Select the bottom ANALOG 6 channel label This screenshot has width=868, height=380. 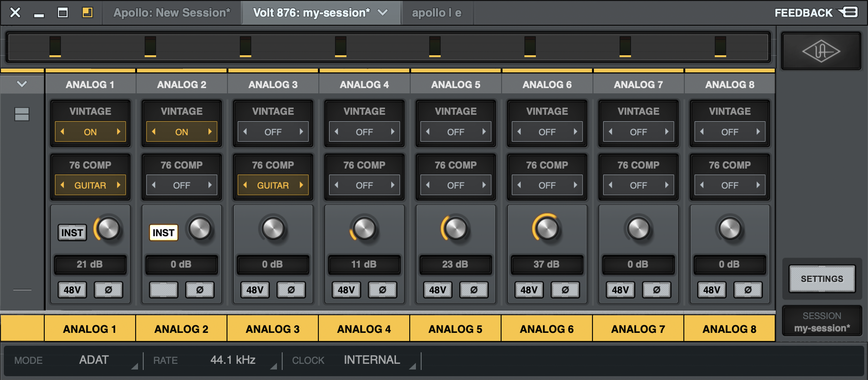(547, 329)
